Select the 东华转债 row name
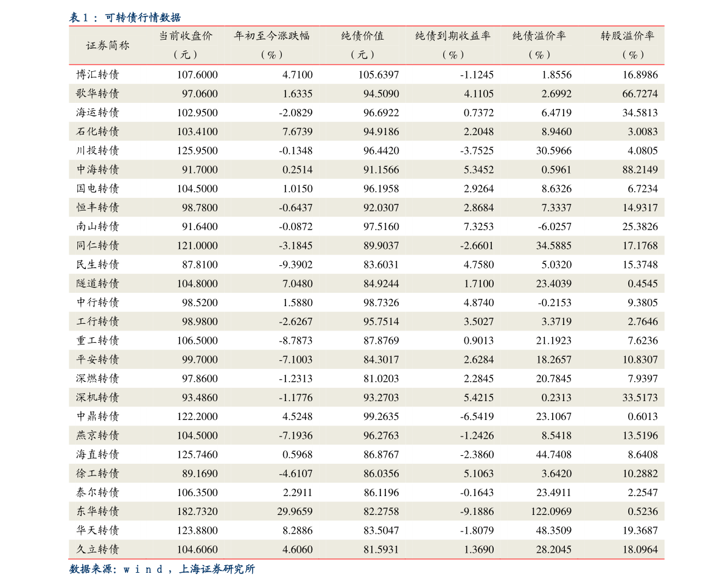Screen dimensions: 725x588 97,511
